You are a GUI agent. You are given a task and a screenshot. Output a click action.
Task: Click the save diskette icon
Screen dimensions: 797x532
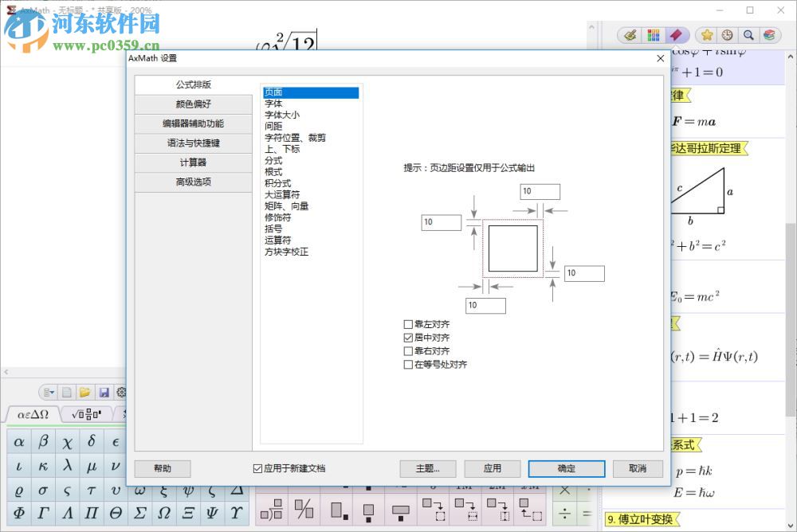point(104,392)
